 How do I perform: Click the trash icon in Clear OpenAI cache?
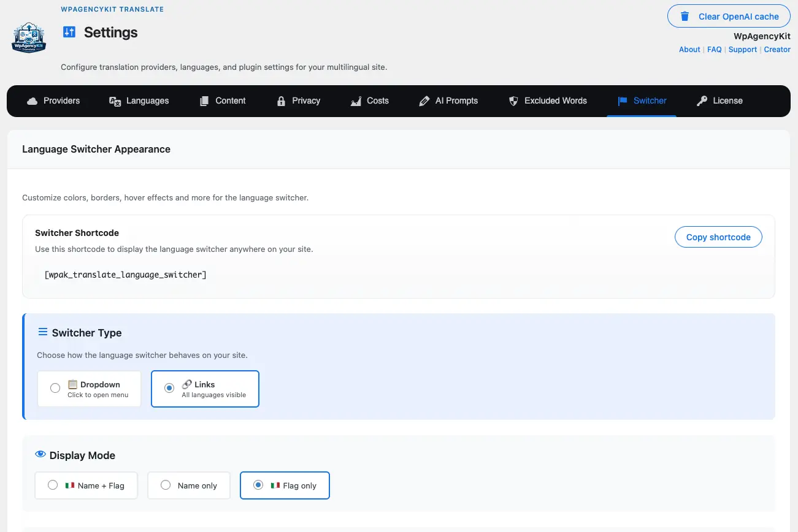pos(685,17)
